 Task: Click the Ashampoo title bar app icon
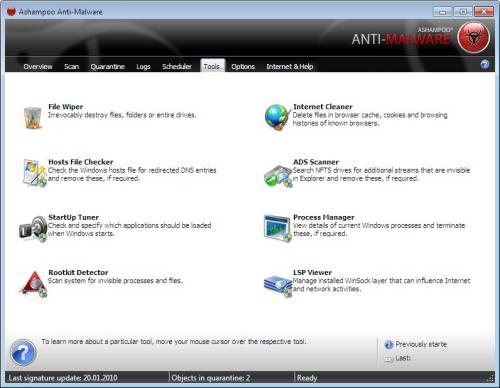click(11, 12)
